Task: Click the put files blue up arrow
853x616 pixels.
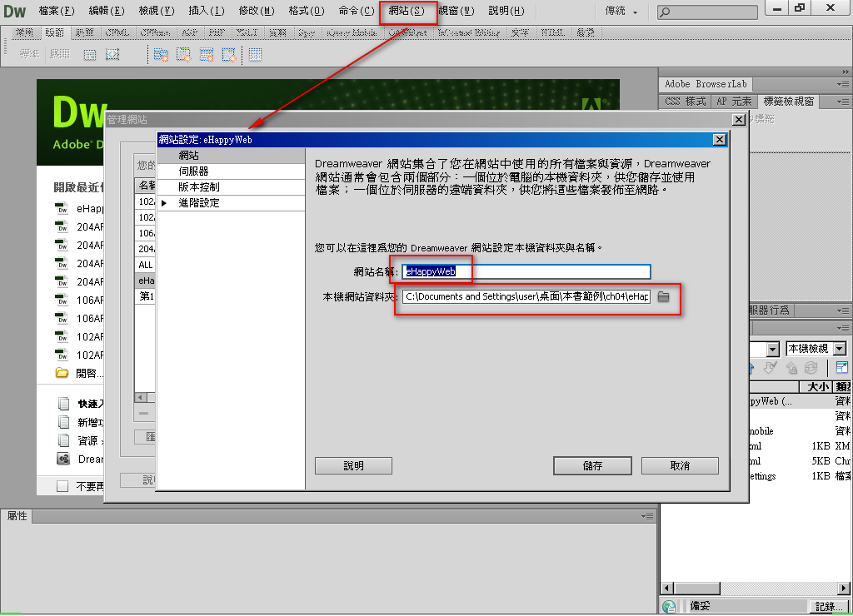Action: 752,368
